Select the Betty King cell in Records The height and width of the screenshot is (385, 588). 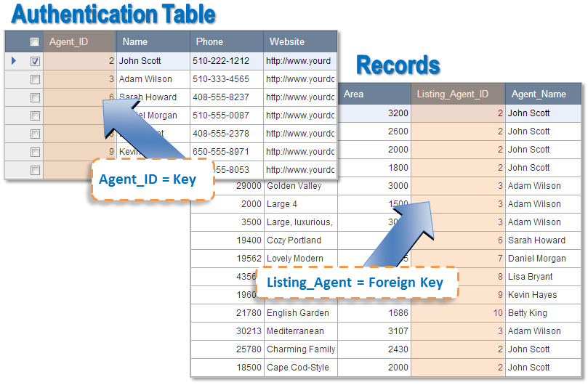coord(543,313)
